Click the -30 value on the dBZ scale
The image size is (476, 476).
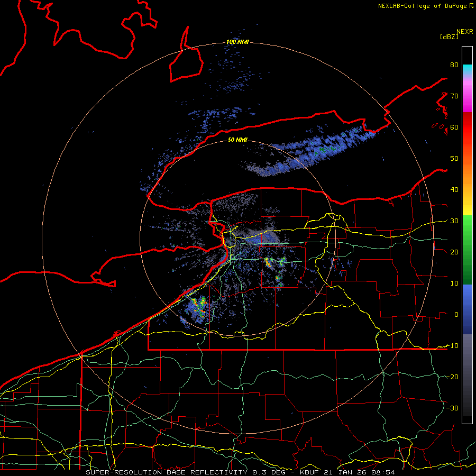[452, 408]
